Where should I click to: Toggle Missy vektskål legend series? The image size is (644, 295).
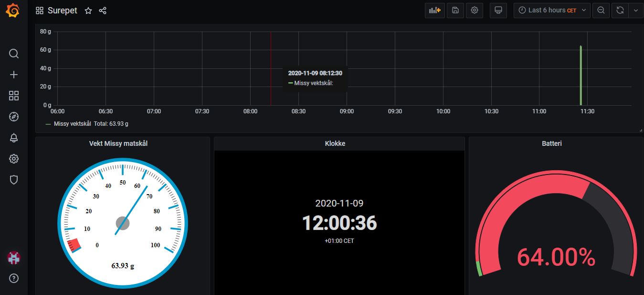point(73,124)
